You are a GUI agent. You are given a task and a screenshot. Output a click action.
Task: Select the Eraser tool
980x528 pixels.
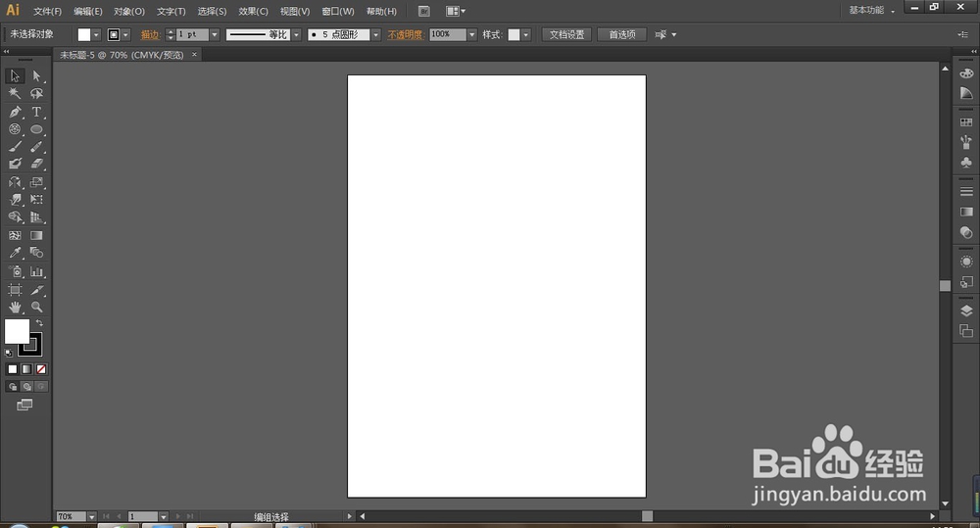(36, 164)
